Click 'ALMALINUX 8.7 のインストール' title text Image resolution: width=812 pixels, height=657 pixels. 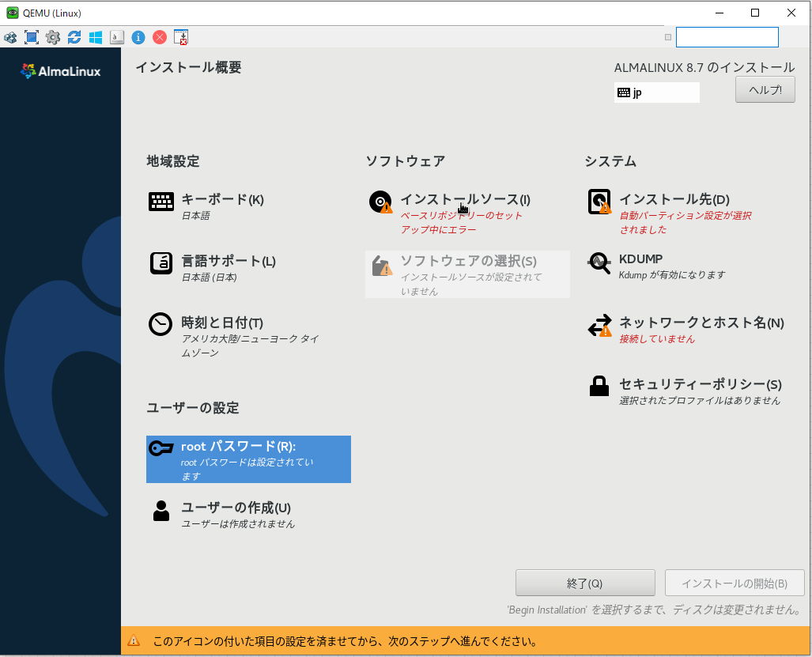click(704, 68)
